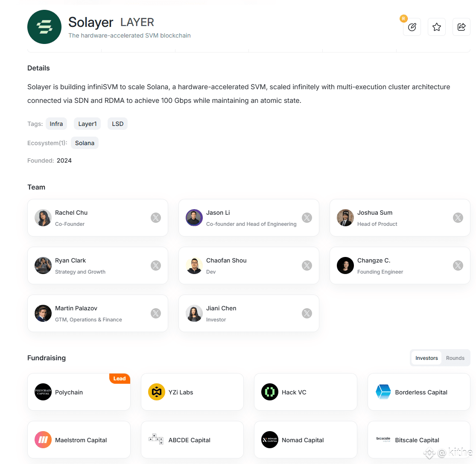This screenshot has height=464, width=476.
Task: Click Joshua Sum's X social icon
Action: pyautogui.click(x=458, y=218)
